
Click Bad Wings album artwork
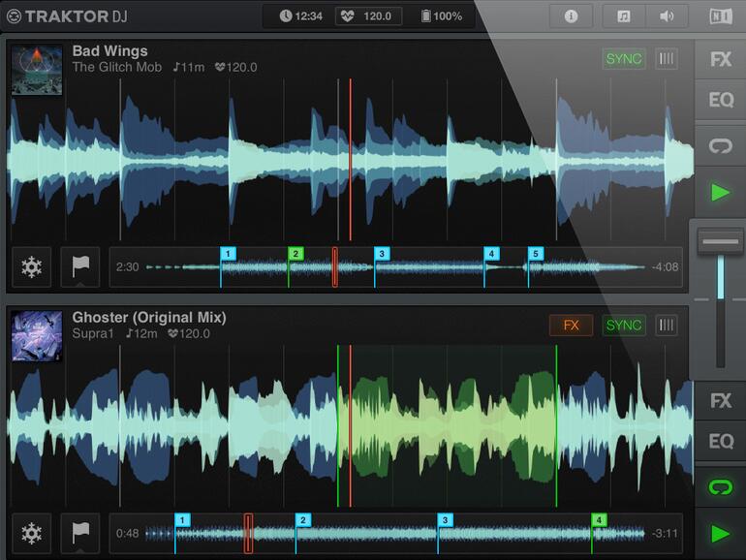tap(37, 70)
